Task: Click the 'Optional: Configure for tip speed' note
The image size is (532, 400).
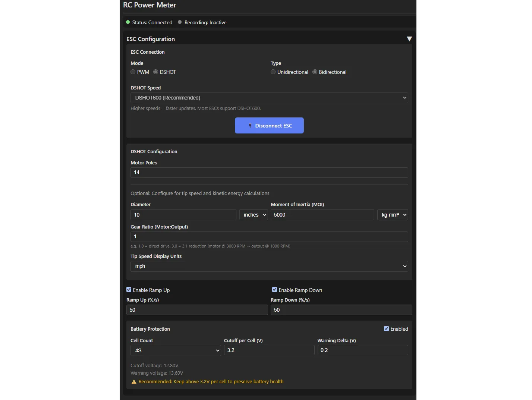Action: point(200,193)
